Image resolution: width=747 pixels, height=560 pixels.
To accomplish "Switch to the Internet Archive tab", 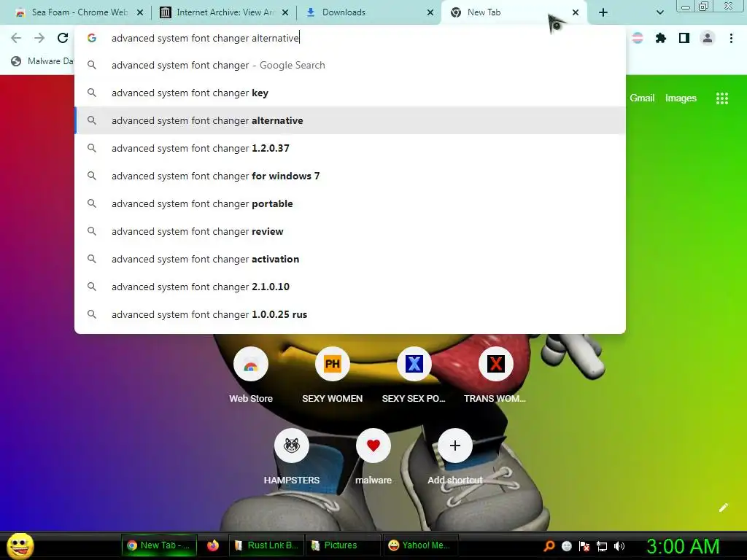I will (x=224, y=12).
